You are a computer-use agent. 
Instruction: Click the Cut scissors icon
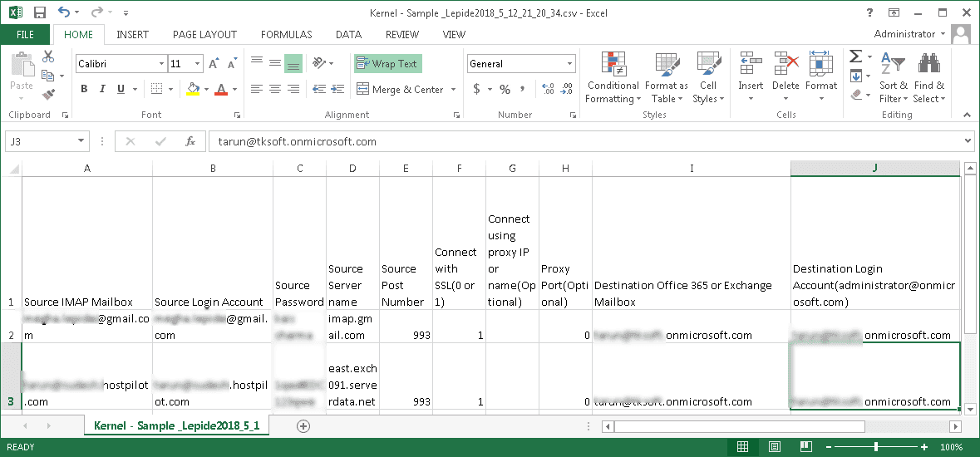coord(48,57)
